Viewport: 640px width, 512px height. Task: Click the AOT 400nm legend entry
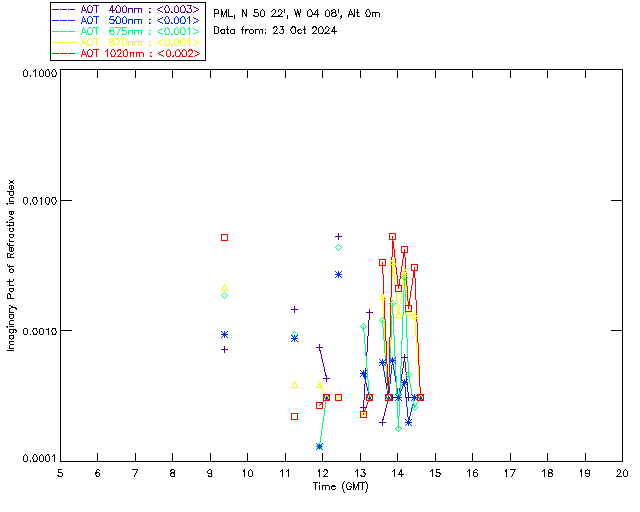pos(127,9)
